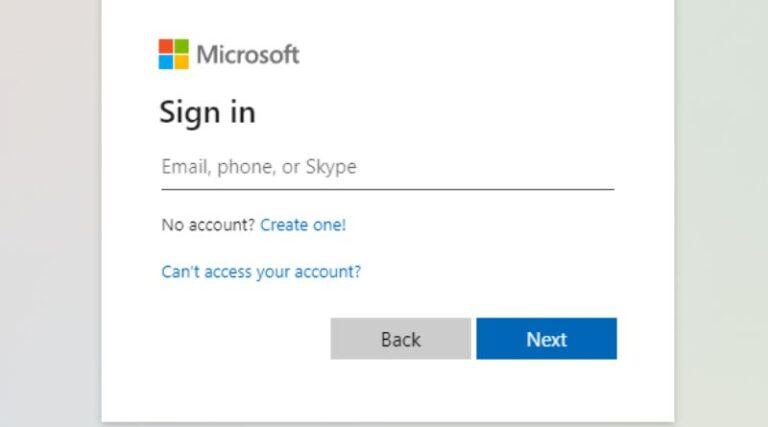
Task: Open "Can't access your account?" link
Action: [261, 271]
